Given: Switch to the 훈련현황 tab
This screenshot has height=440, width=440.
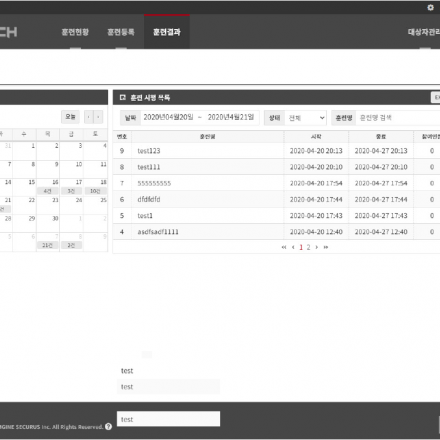Looking at the screenshot, I should click(75, 32).
